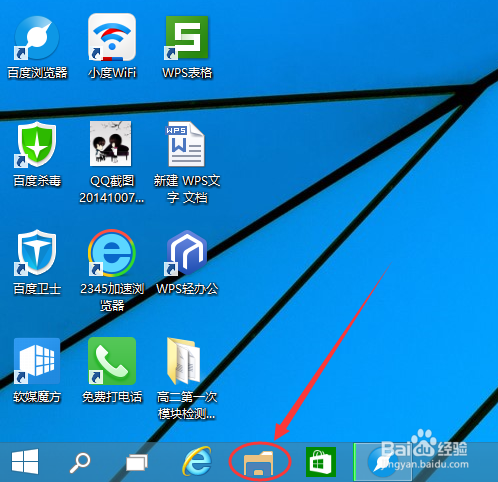498x482 pixels.
Task: Open File Explorer on the taskbar
Action: [x=259, y=463]
